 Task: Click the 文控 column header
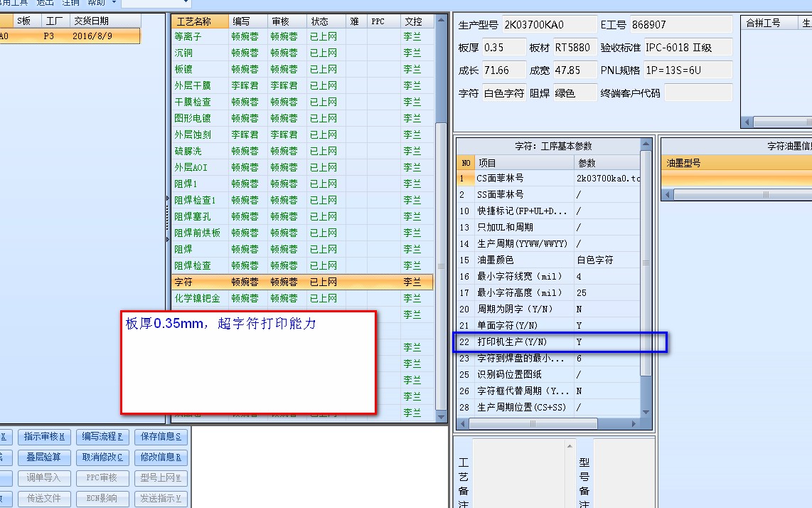(x=417, y=21)
